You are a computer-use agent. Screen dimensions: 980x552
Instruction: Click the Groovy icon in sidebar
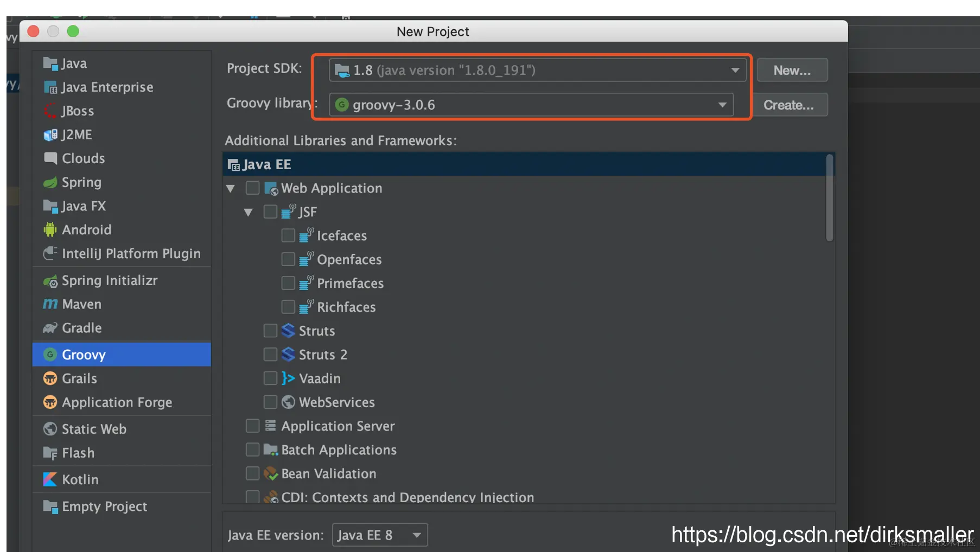click(x=50, y=355)
